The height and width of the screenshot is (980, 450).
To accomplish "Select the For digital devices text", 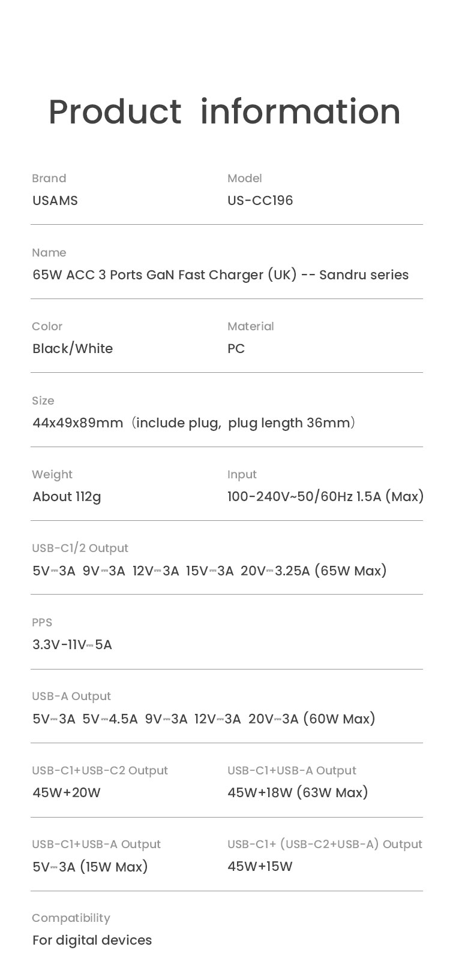I will pyautogui.click(x=92, y=940).
